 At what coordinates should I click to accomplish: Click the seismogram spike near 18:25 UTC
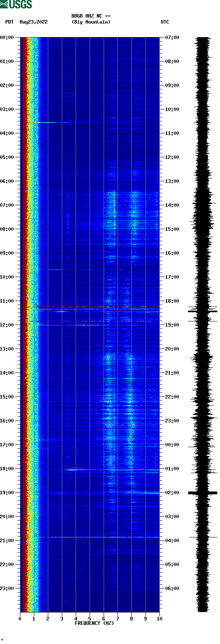point(202,311)
